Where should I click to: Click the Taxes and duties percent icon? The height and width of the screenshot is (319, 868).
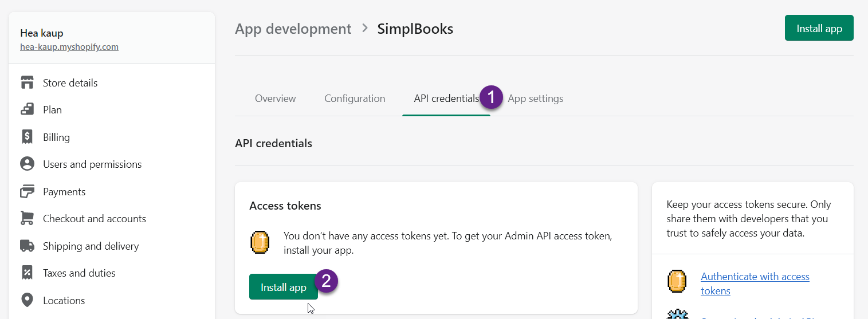(x=27, y=273)
